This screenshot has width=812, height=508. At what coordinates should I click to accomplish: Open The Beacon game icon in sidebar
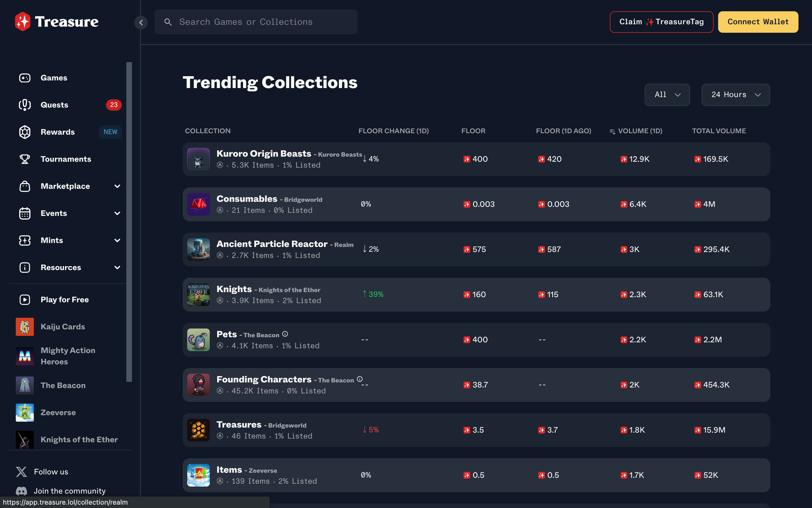25,385
